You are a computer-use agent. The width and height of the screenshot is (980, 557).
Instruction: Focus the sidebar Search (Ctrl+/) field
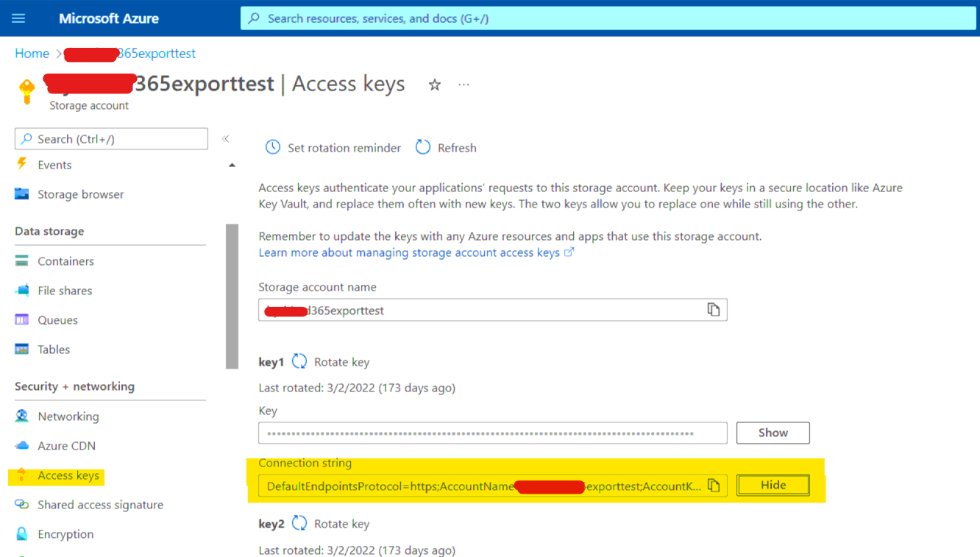111,139
